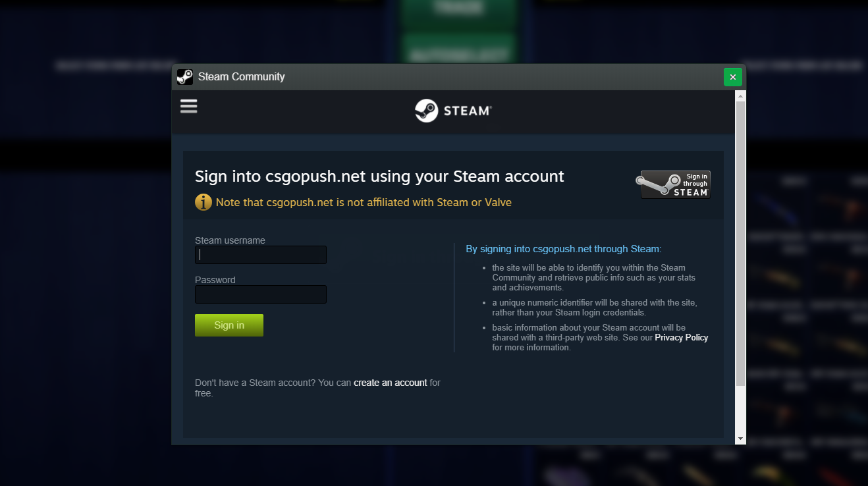Click the scrollbar down arrow

(x=740, y=439)
